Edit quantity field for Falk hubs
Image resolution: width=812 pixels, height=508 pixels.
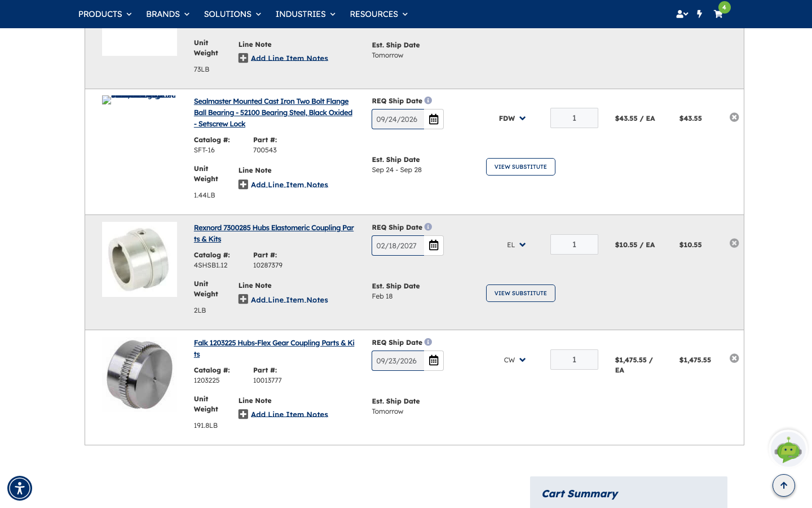tap(574, 360)
